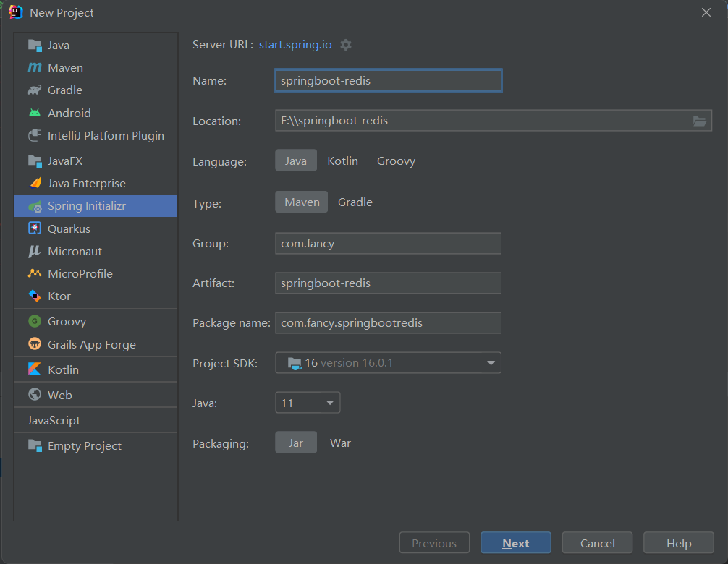Select Quarkus icon in project list
The image size is (728, 564).
click(x=35, y=228)
